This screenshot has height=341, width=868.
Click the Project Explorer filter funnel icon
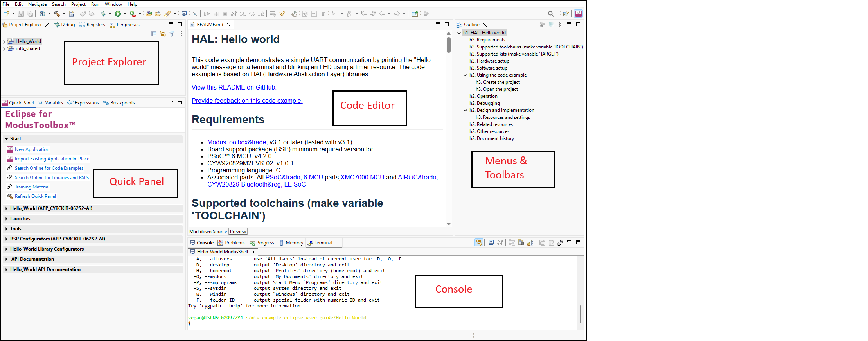pos(171,34)
